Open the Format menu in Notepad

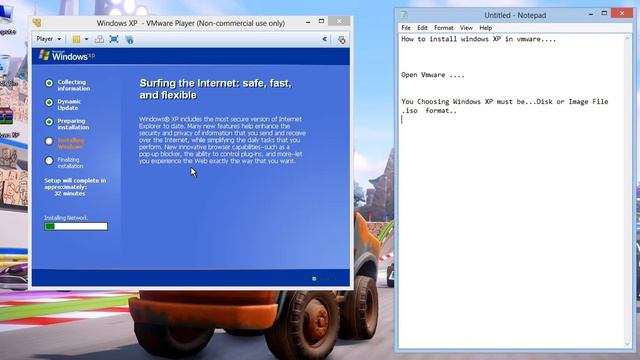coord(444,28)
